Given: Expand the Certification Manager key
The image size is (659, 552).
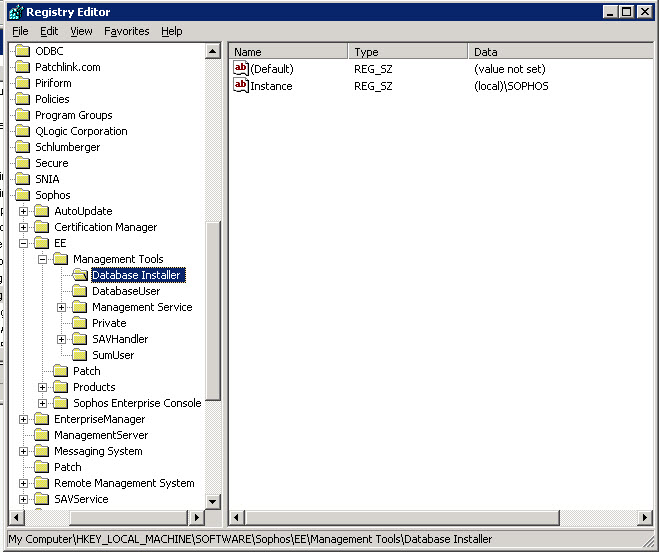Looking at the screenshot, I should point(24,227).
